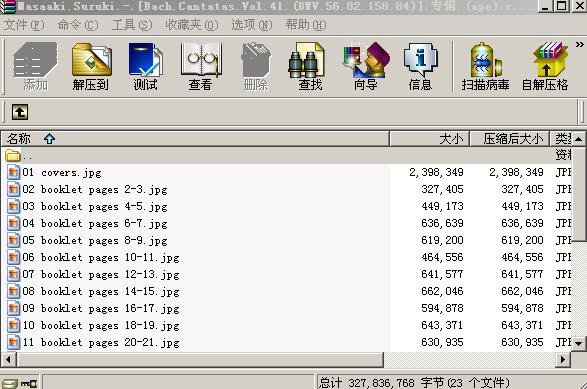
Task: Sort by Name (名称) column header
Action: coord(195,139)
